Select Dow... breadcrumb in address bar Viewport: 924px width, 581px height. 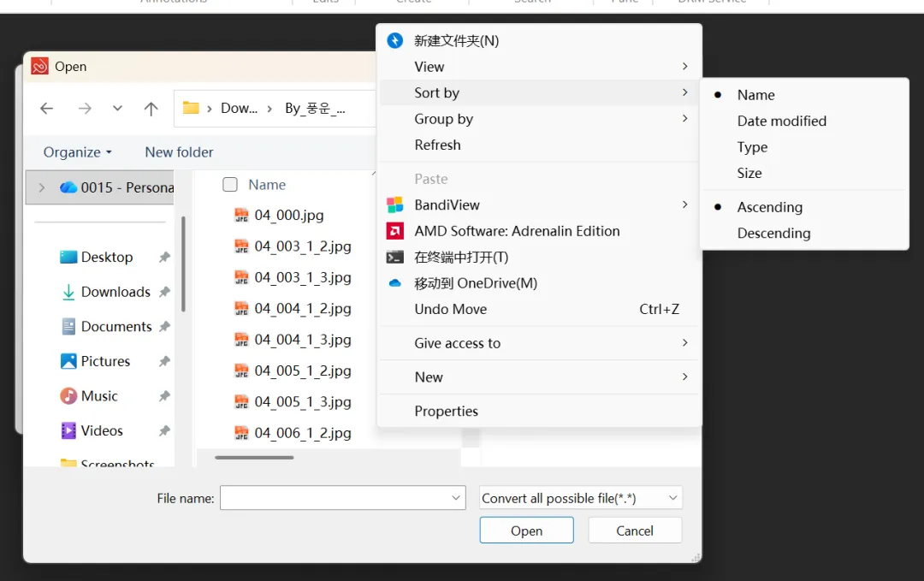(239, 109)
